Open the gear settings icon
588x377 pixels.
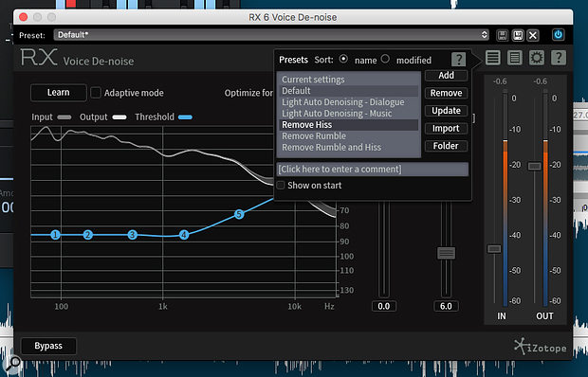(537, 58)
